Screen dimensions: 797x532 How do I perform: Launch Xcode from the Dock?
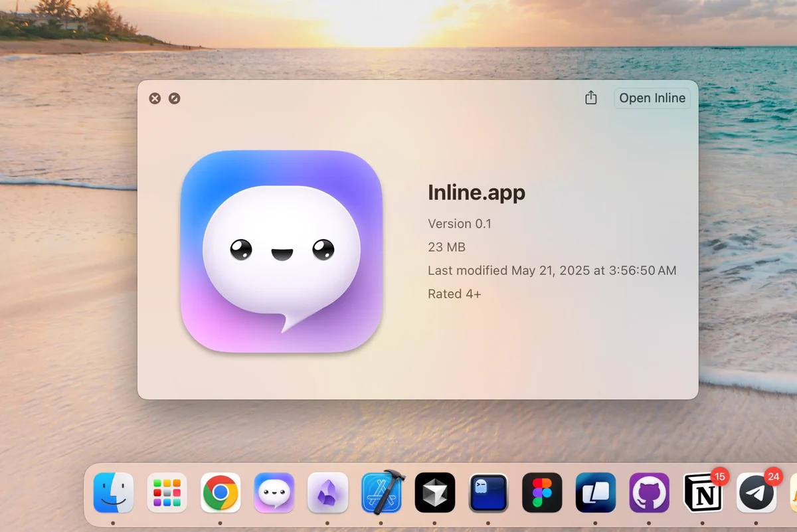point(382,493)
